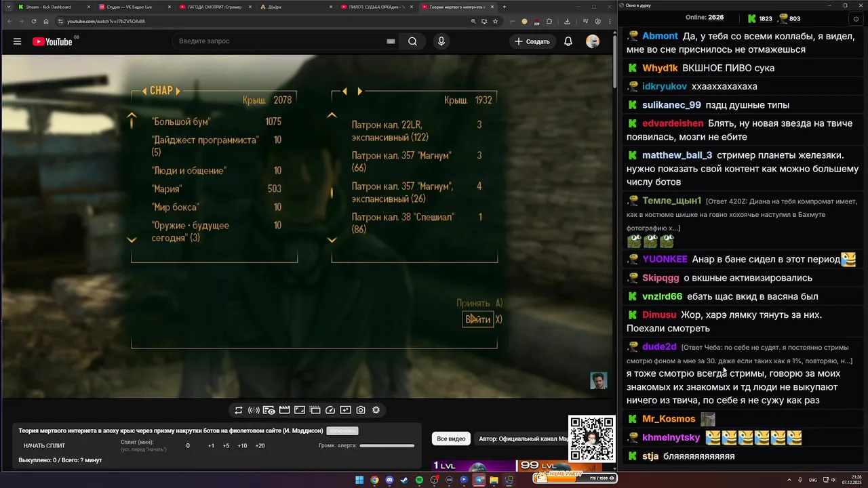Click the clapperboard icon in video toolbar
The image size is (868, 488).
click(x=284, y=410)
